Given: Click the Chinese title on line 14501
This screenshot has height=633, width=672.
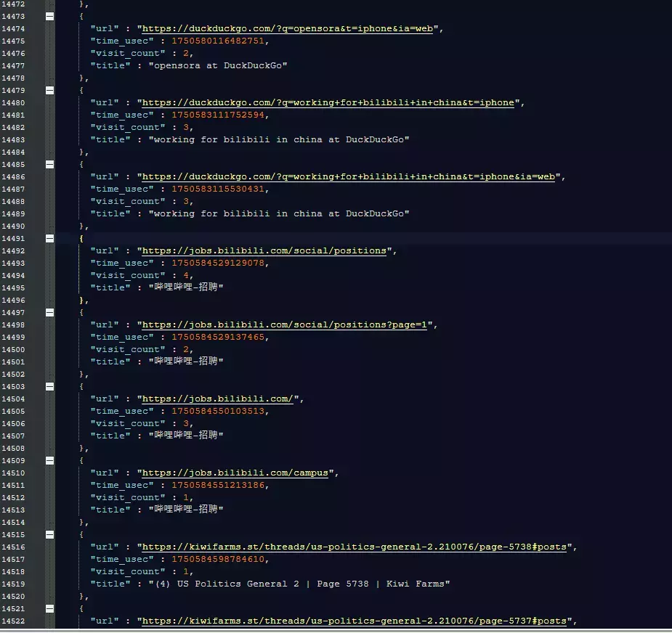Looking at the screenshot, I should (185, 362).
